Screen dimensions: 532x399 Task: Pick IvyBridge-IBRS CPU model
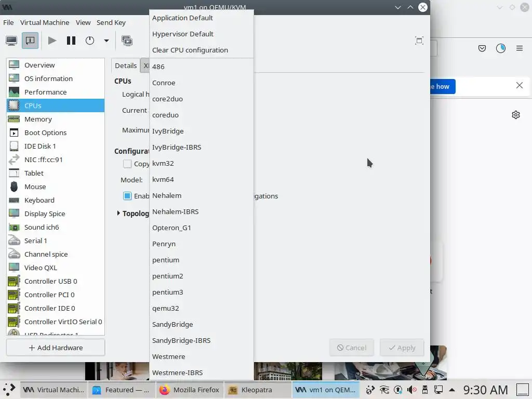click(201, 147)
